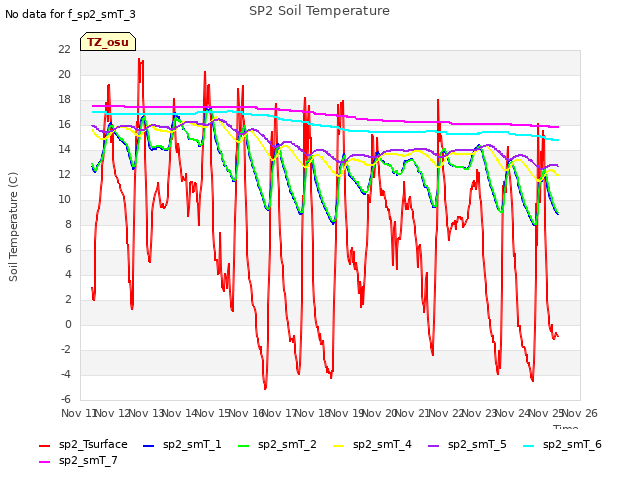Click the Nov 12 x-axis tick label
640x480 pixels.
tap(113, 413)
